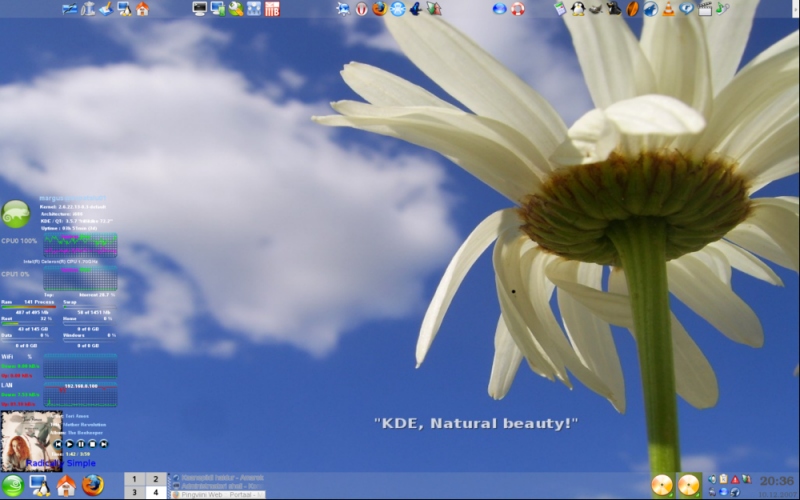Pause the Tori Amos track

click(x=81, y=444)
